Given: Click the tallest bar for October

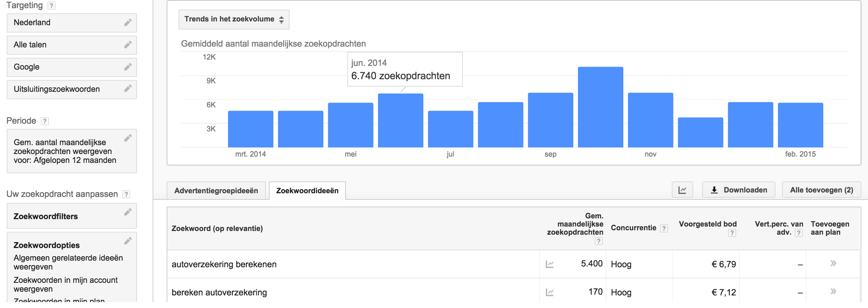Looking at the screenshot, I should [601, 107].
